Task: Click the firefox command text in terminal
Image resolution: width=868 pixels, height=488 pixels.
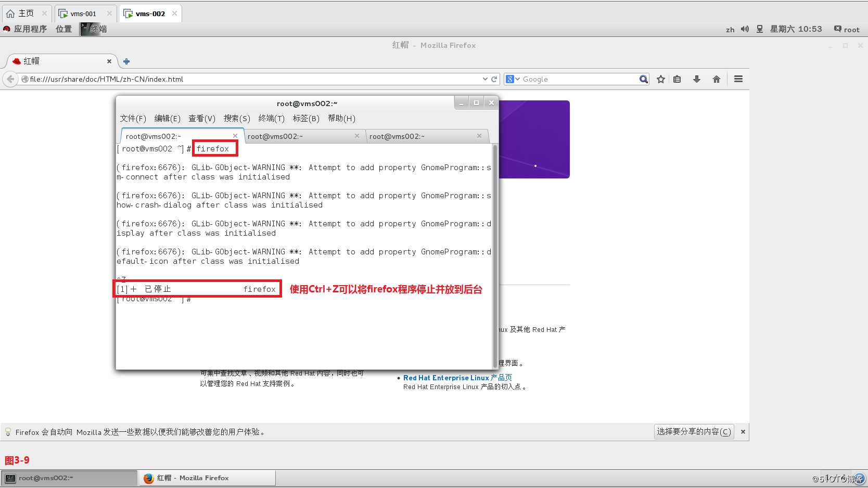Action: [x=213, y=149]
